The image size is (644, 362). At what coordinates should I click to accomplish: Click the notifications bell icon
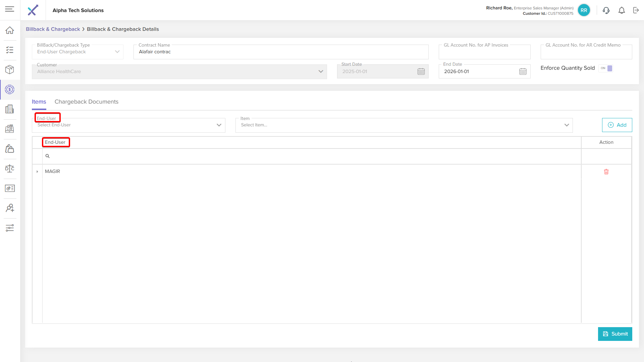622,10
